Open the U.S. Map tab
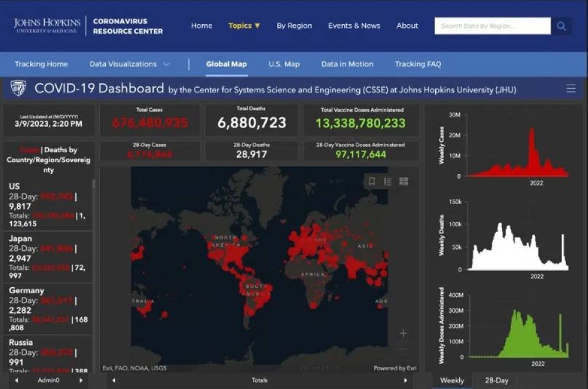This screenshot has width=588, height=389. 284,64
